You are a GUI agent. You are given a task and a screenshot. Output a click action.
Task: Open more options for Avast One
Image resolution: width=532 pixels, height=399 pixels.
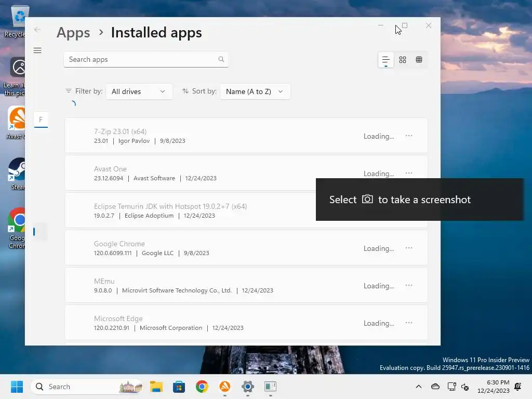[x=409, y=173]
